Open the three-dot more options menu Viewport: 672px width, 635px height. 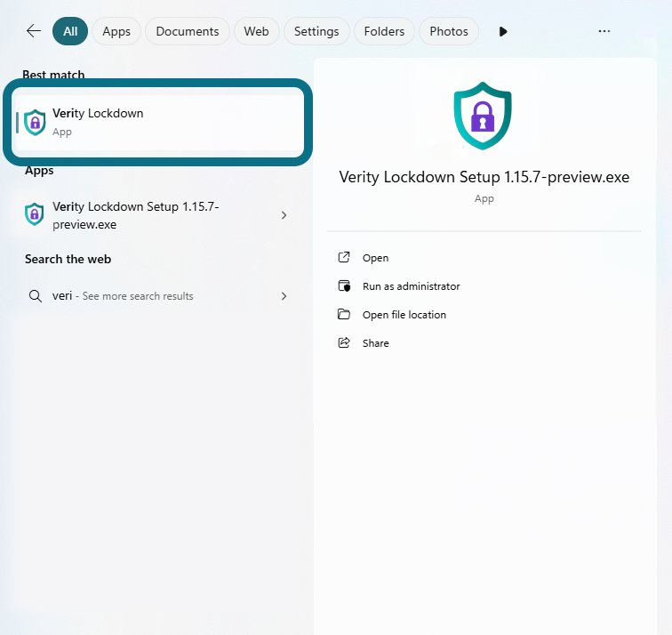604,31
